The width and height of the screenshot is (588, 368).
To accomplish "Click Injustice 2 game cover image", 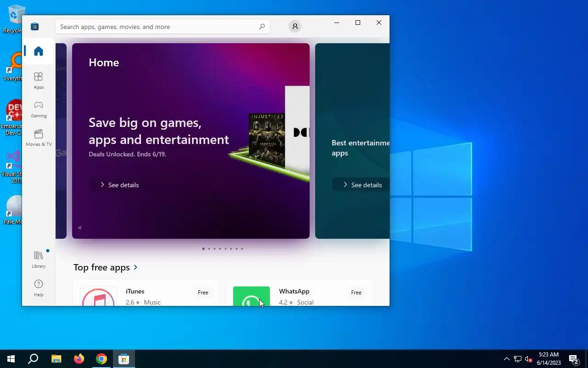I will [x=266, y=140].
